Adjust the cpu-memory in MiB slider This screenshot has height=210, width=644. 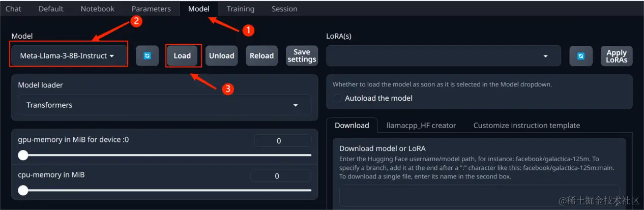[x=165, y=190]
